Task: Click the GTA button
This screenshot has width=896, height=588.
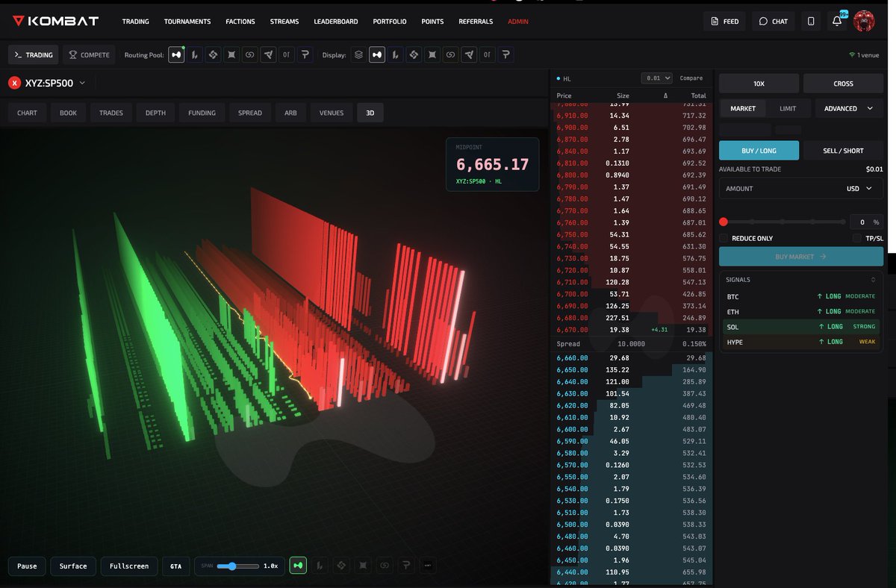Action: pyautogui.click(x=176, y=566)
